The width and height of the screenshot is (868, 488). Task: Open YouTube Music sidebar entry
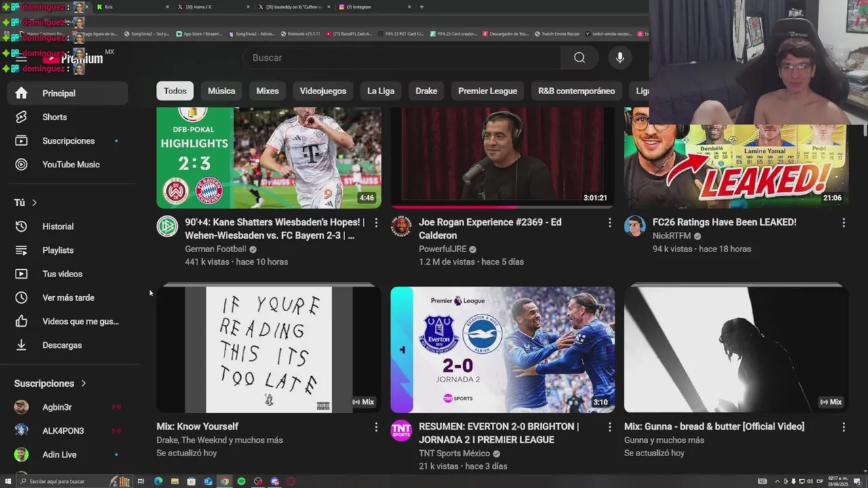click(x=67, y=164)
